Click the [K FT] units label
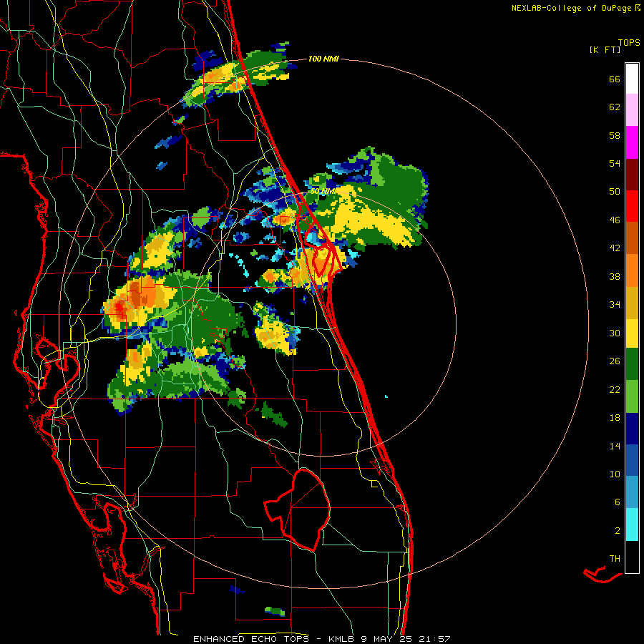The height and width of the screenshot is (644, 644). 605,49
